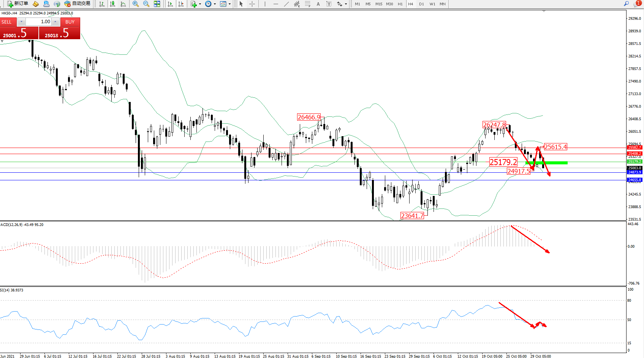644x358 pixels.
Task: Zoom in on the chart
Action: coord(135,4)
